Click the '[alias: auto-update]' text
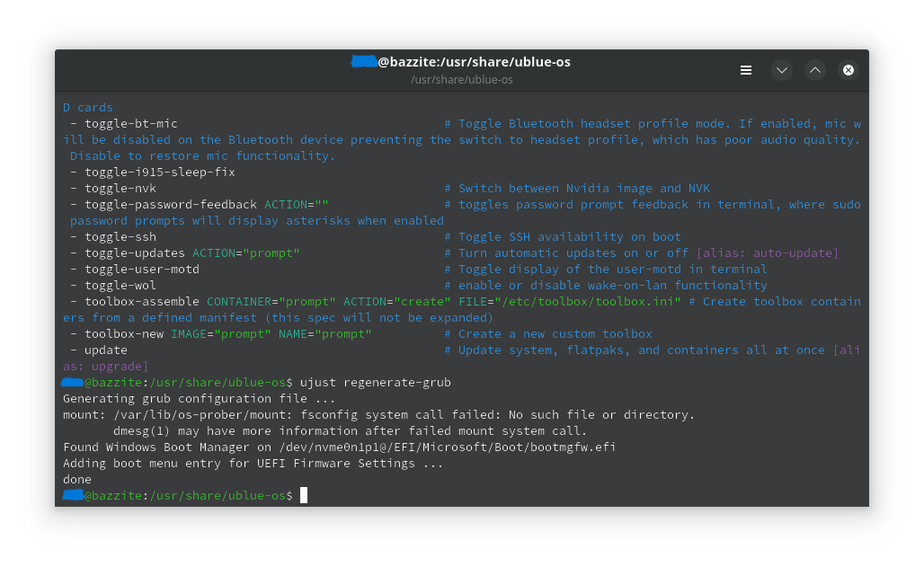The image size is (924, 567). [x=768, y=252]
